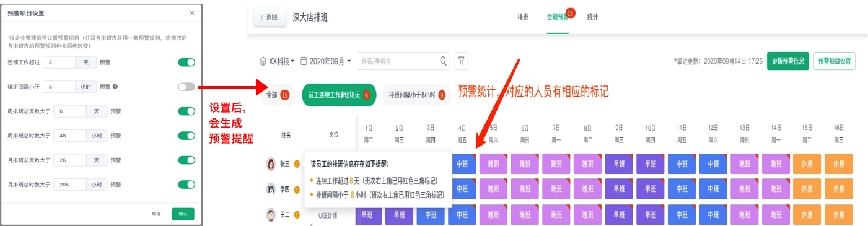Viewport: 868px width, 226px height.
Task: Edit 月排班总时数大于 value 208 field
Action: click(x=70, y=185)
